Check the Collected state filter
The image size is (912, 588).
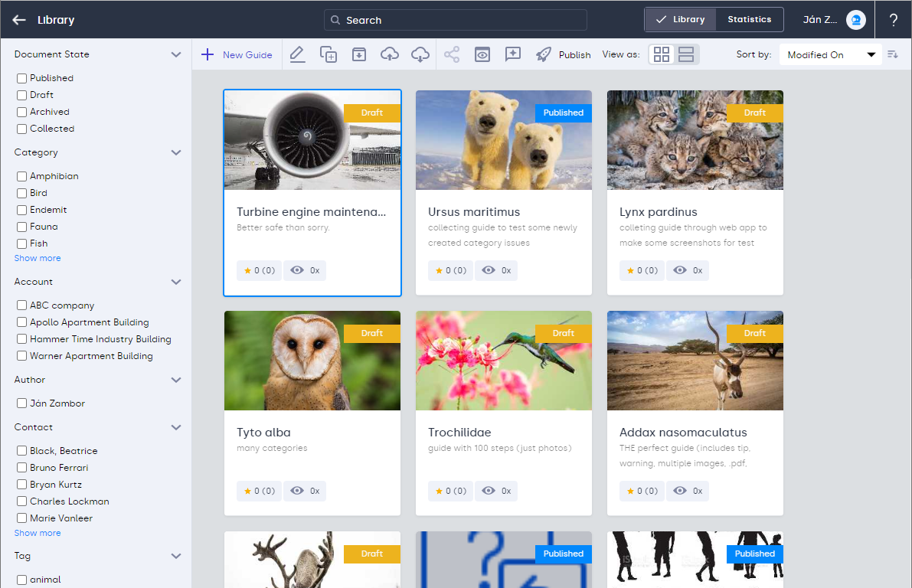[x=21, y=129]
